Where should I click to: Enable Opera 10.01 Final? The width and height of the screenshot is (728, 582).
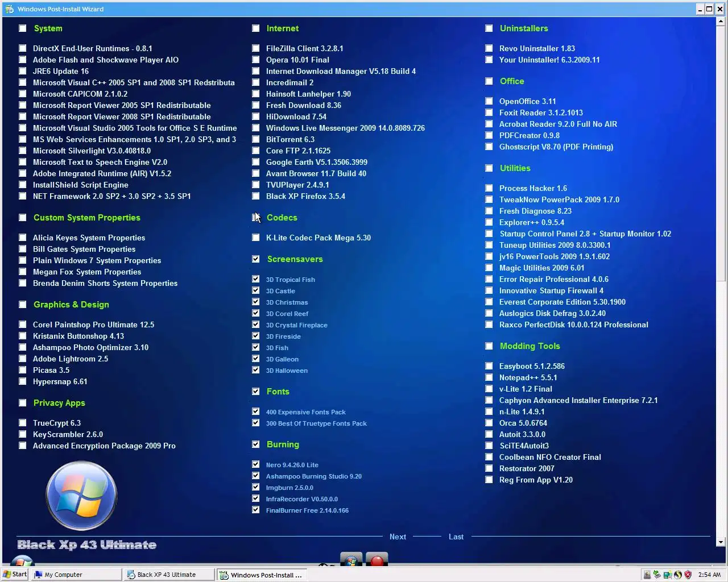click(x=256, y=60)
